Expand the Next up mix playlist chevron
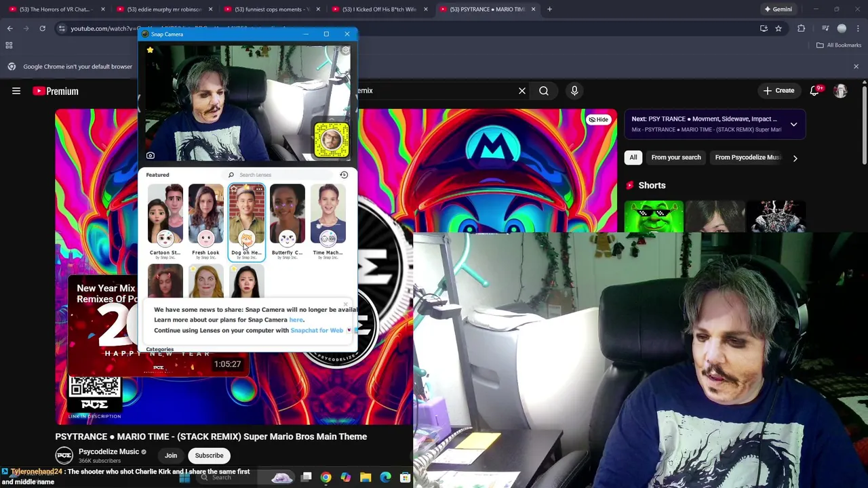Viewport: 868px width, 488px height. tap(793, 125)
